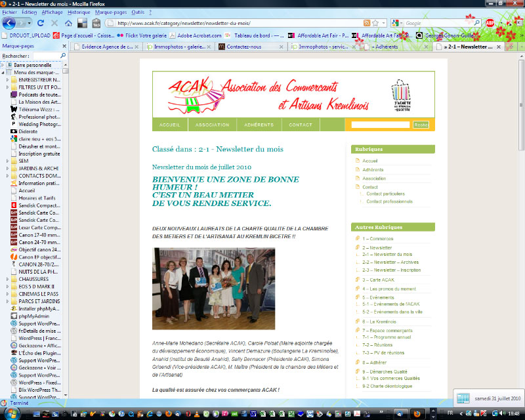Click the black-and-white checkered toolbar icon

[x=82, y=23]
